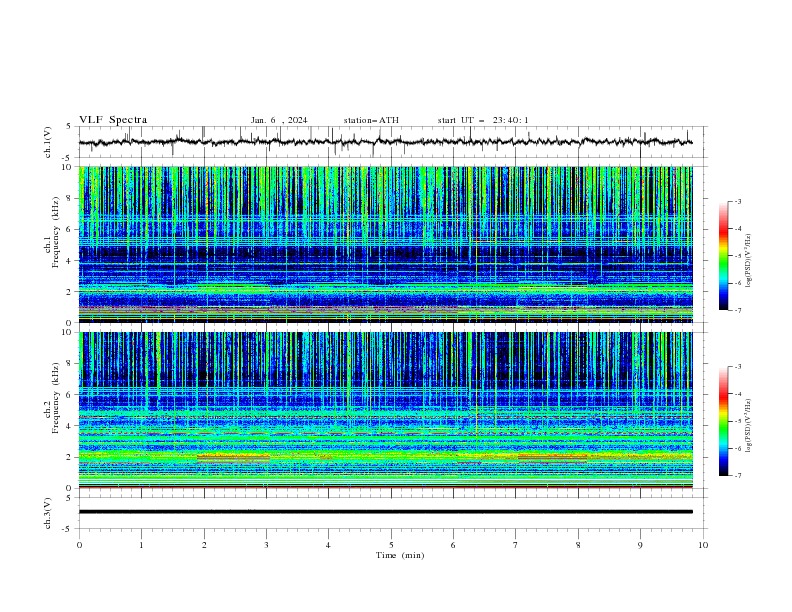Screen dimensions: 792x612
Task: Click the ch.3 flat black trace
Action: [x=385, y=512]
